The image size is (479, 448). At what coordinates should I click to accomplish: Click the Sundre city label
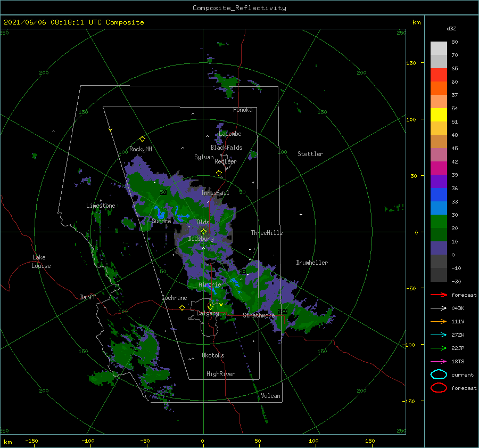point(162,221)
